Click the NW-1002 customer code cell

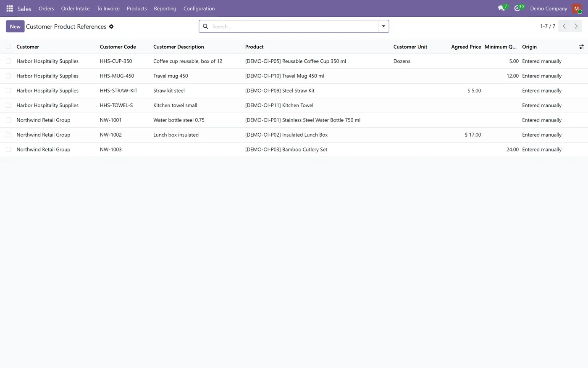point(111,135)
